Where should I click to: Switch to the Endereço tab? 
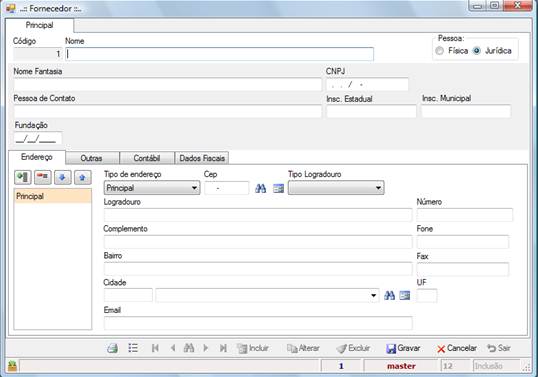tap(37, 157)
